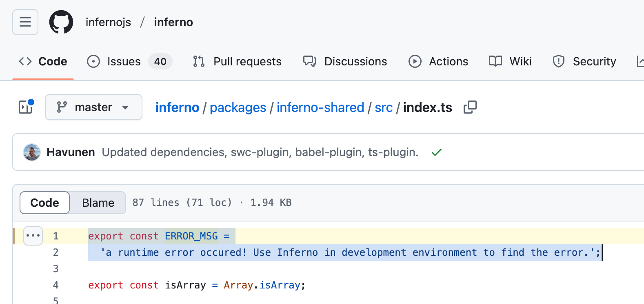Open the master branch dropdown
The image size is (644, 304).
[x=93, y=107]
